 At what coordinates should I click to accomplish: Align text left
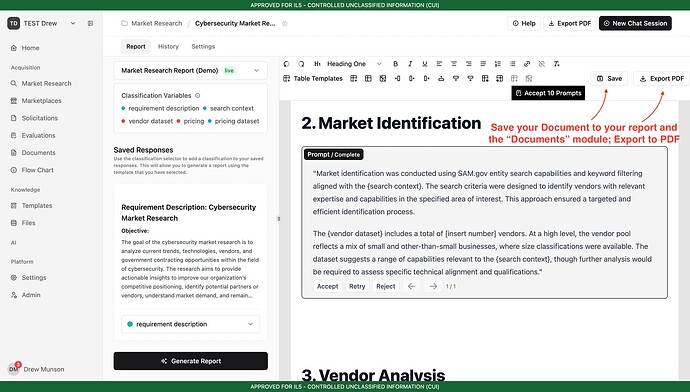(x=439, y=64)
